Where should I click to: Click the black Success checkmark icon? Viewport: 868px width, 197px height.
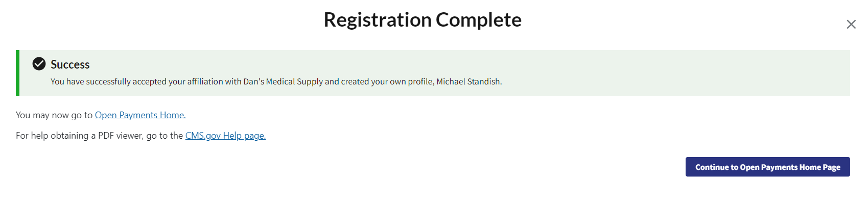click(39, 63)
